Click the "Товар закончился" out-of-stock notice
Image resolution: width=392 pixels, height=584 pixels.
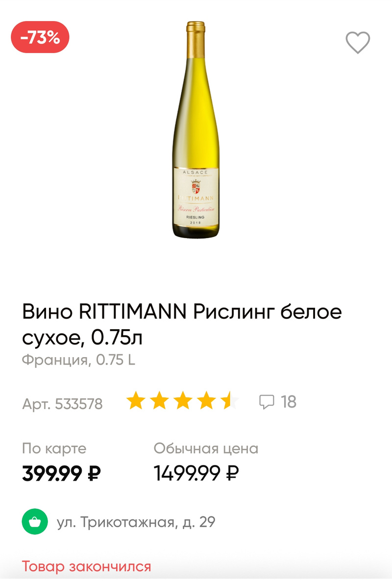click(x=86, y=567)
